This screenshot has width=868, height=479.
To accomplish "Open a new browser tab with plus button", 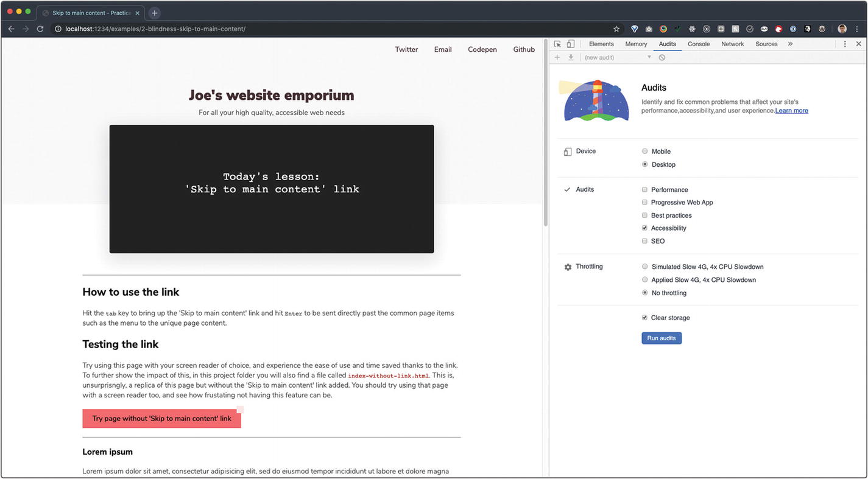I will (x=155, y=13).
